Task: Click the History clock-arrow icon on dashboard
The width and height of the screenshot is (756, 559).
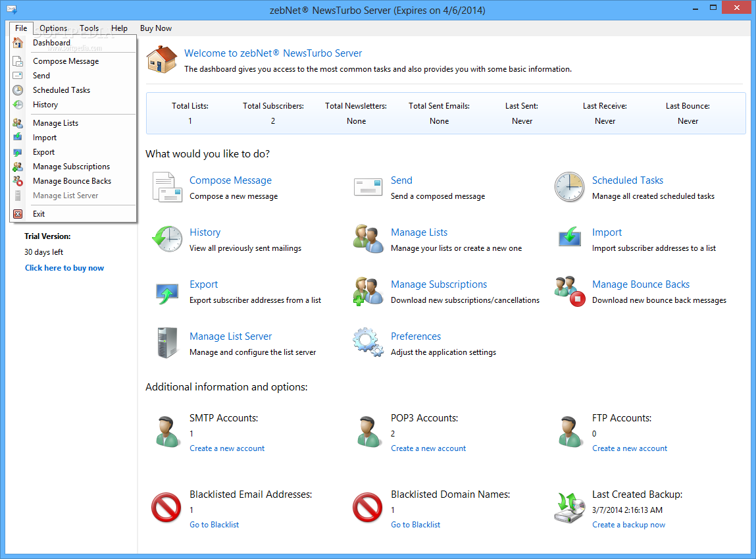Action: click(x=167, y=239)
